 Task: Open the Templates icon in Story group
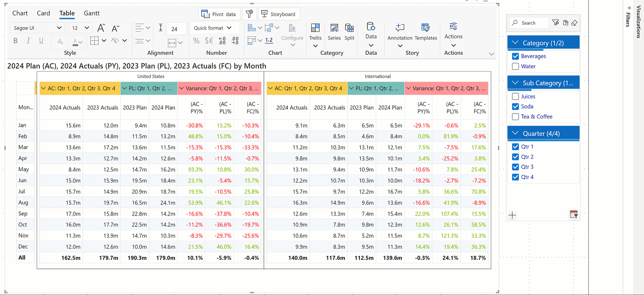pos(426,28)
